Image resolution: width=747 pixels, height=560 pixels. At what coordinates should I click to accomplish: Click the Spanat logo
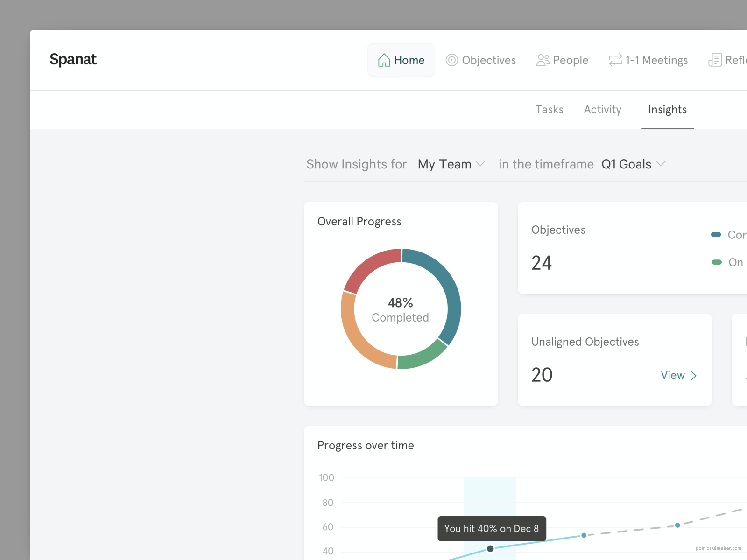tap(73, 59)
